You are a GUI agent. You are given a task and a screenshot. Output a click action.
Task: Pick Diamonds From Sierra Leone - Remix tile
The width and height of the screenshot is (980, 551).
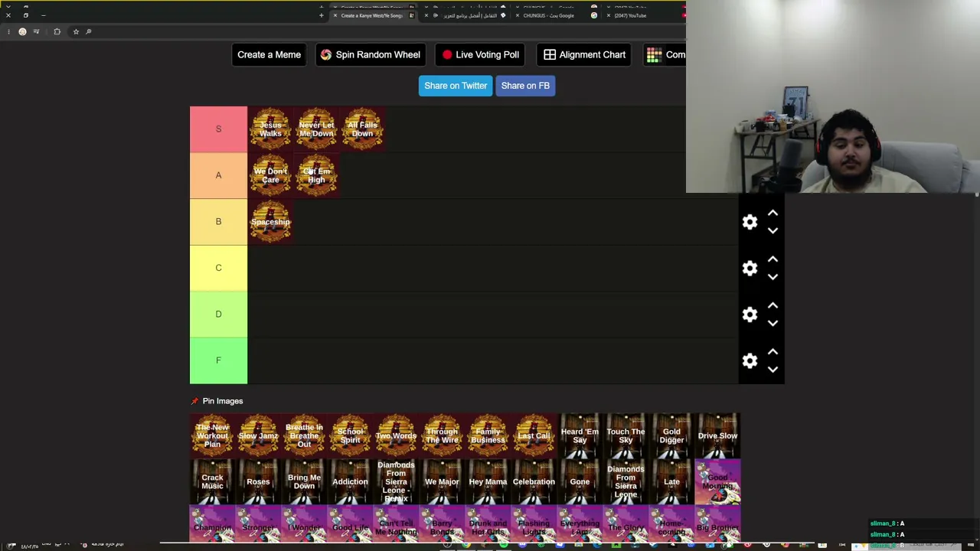(x=396, y=482)
